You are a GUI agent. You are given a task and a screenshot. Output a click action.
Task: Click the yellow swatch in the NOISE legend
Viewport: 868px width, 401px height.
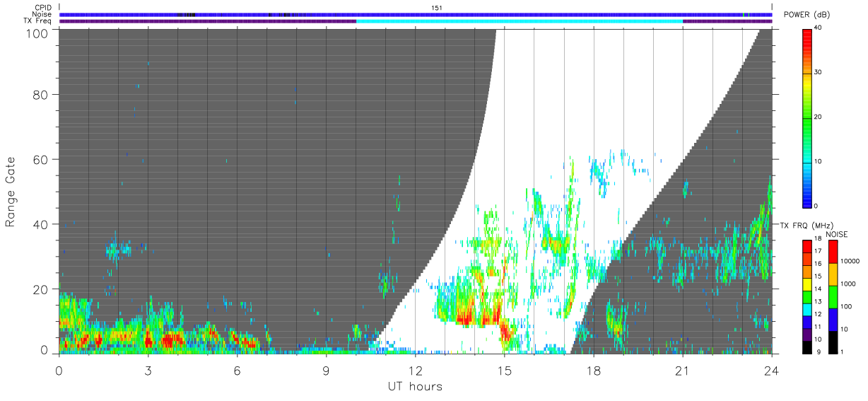pyautogui.click(x=833, y=274)
